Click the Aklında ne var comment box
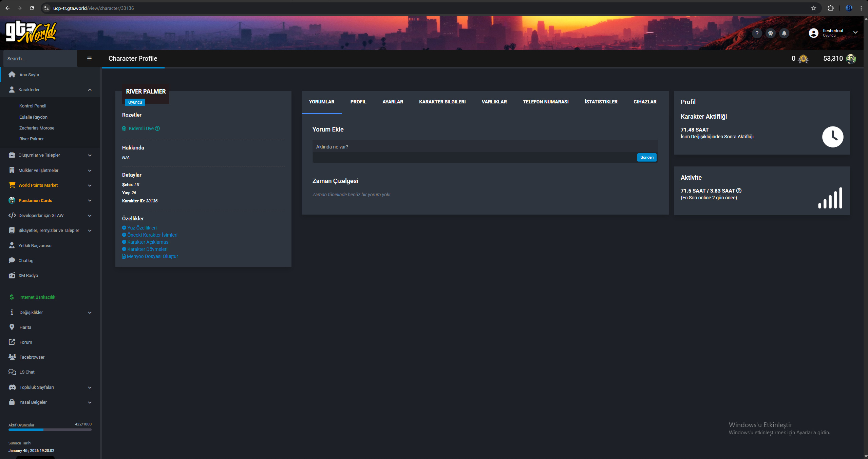 pos(485,147)
